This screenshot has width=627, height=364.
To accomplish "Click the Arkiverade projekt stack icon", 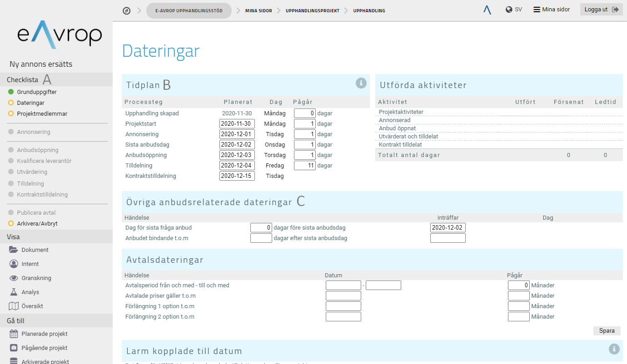I will 14,361.
